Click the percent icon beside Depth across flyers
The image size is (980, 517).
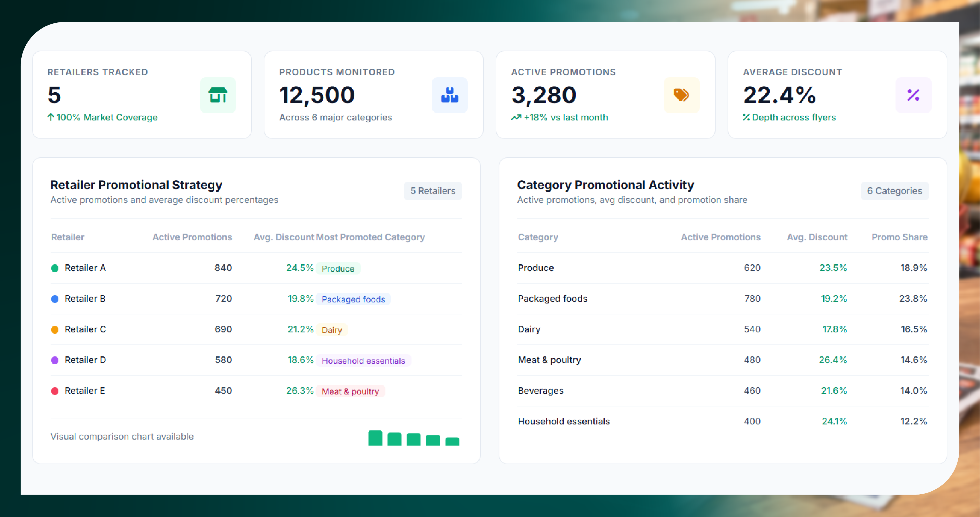point(746,117)
